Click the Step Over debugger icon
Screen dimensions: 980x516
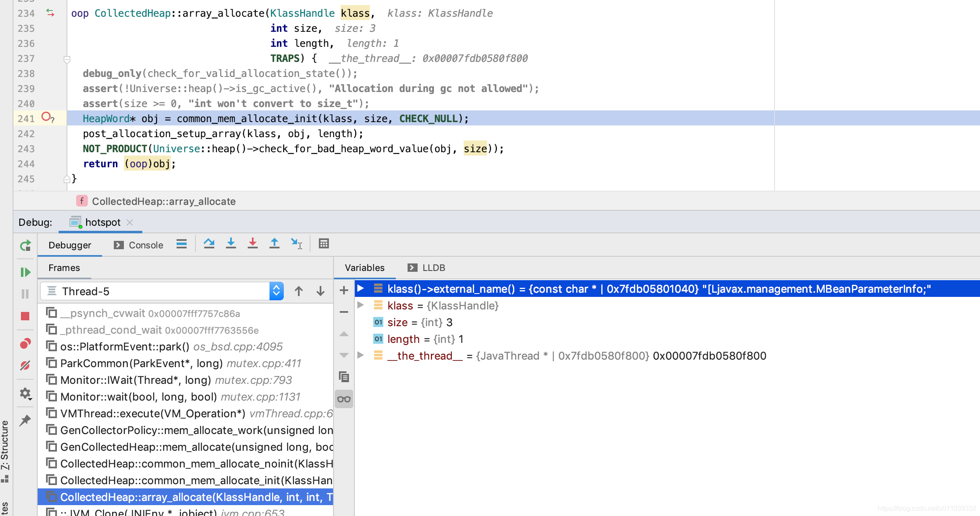[x=209, y=244]
